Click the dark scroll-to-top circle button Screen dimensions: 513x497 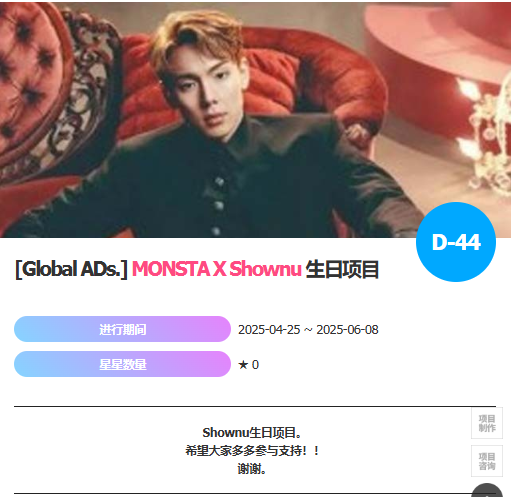pos(487,491)
